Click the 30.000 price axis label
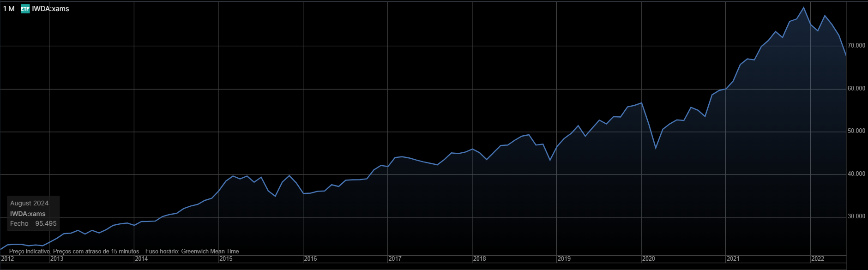 tap(856, 216)
